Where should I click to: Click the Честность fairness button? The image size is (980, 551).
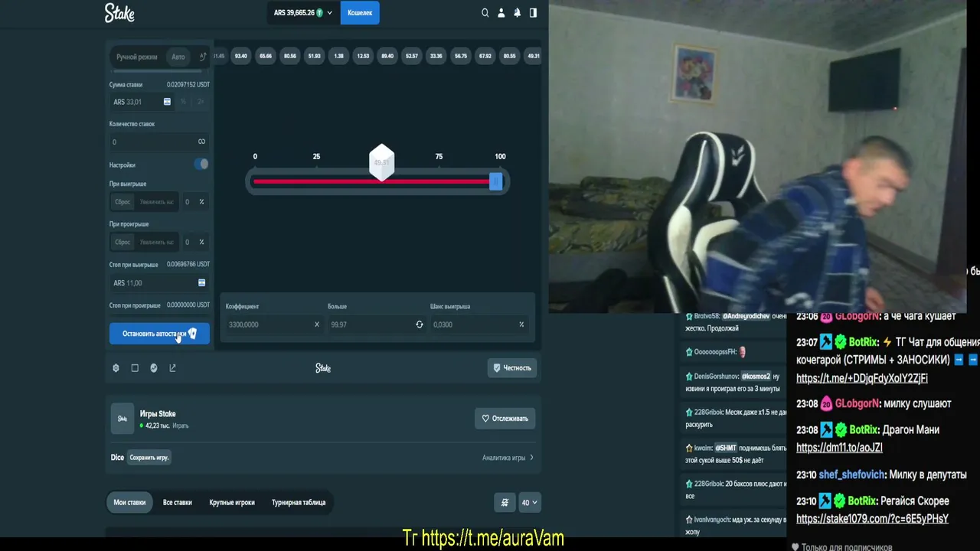(511, 368)
